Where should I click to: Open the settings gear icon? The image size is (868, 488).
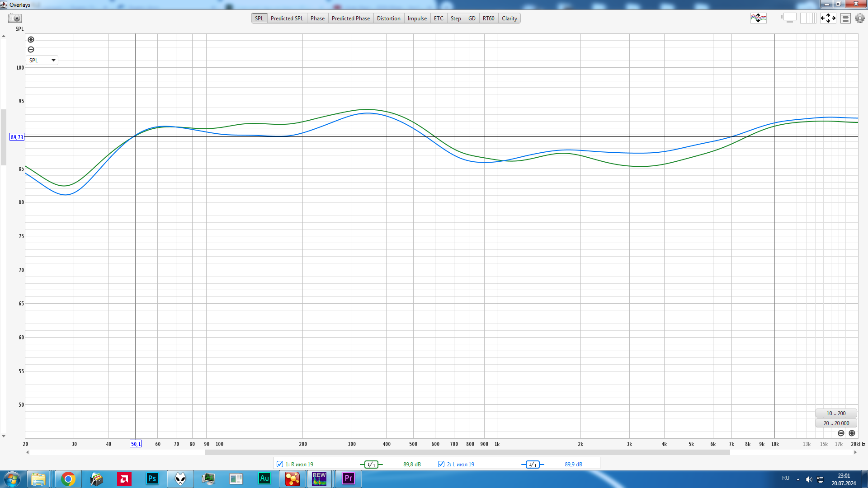859,19
